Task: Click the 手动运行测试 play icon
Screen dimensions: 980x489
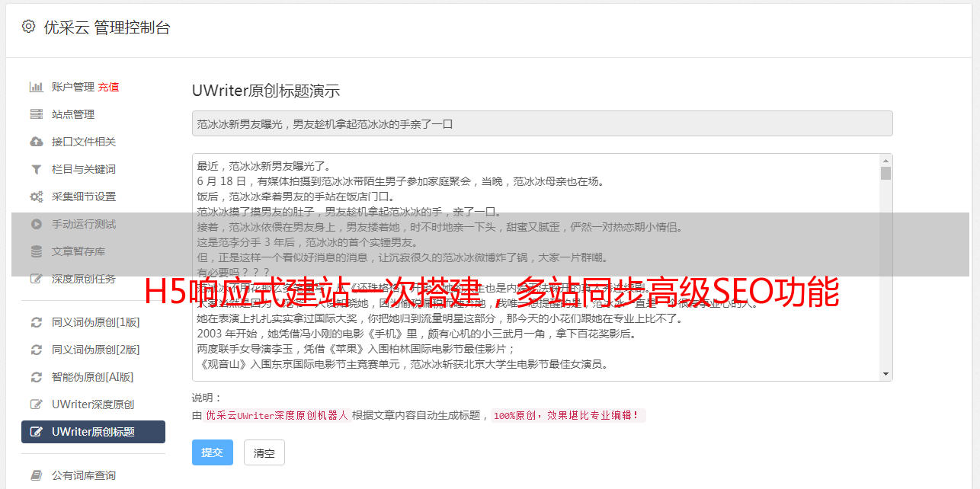Action: [36, 224]
